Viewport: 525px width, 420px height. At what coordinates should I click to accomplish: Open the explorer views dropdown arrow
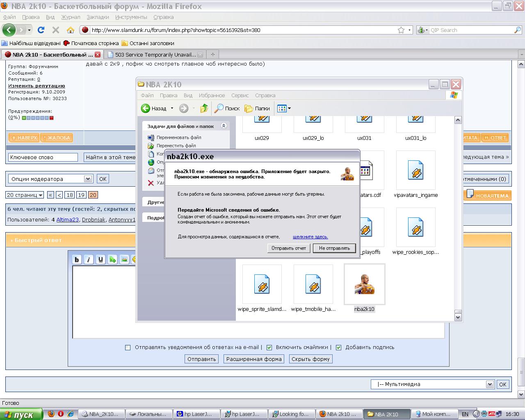289,108
